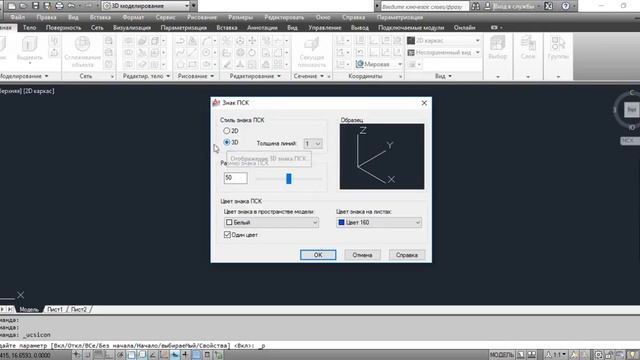Screen dimensions: 640x360
Task: Click the Line tool icon in Рисование panel
Action: click(192, 53)
